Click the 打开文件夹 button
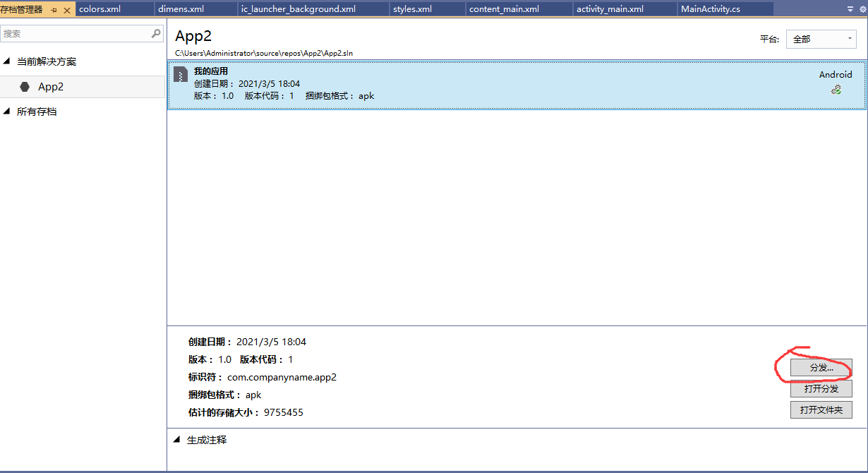868x473 pixels. pyautogui.click(x=821, y=409)
